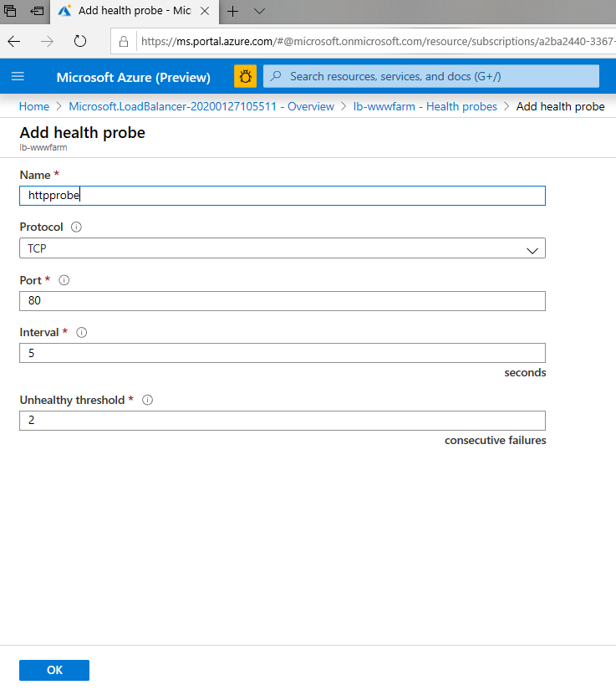Open a new browser tab
The image size is (616, 695).
pos(233,12)
